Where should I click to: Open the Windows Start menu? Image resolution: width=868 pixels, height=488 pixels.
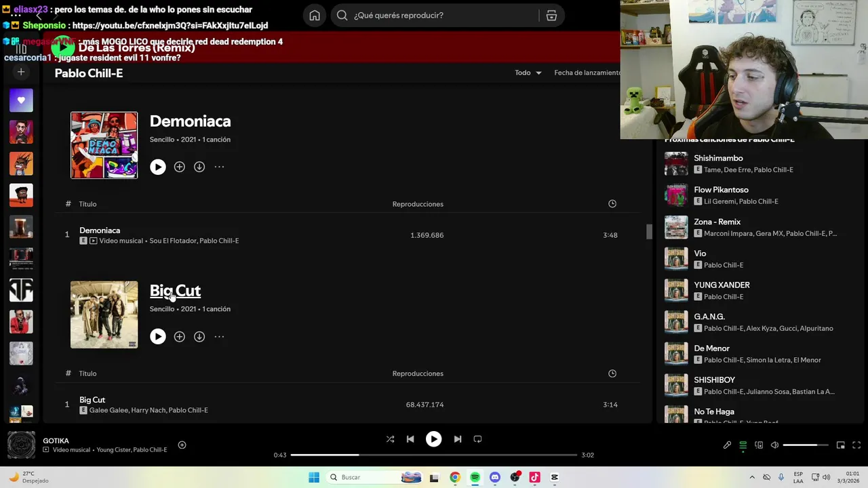[314, 477]
